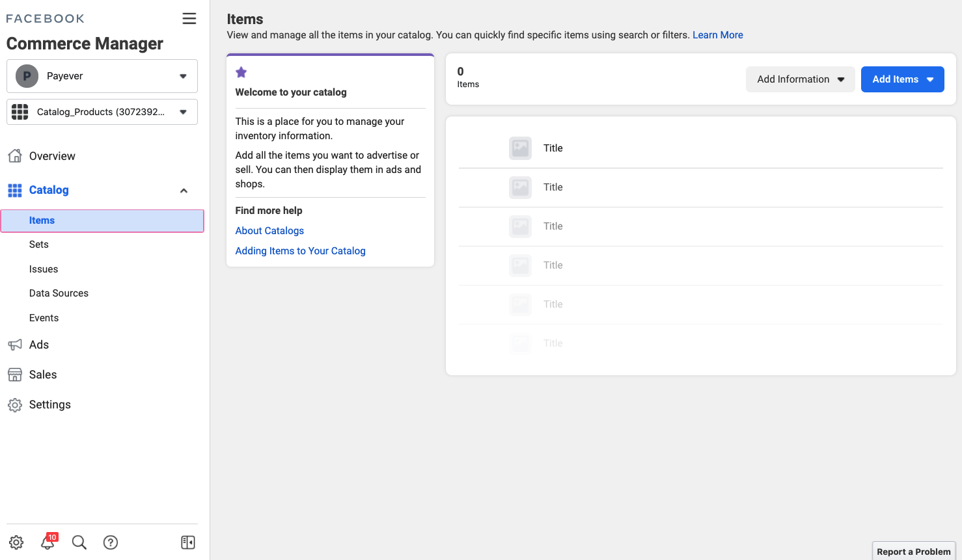The image size is (962, 560).
Task: Open Adding Items to Your Catalog link
Action: click(x=300, y=251)
